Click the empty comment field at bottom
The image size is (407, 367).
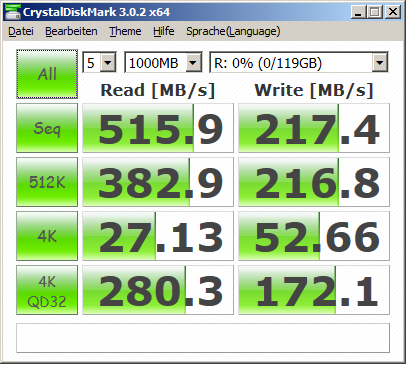click(x=203, y=338)
